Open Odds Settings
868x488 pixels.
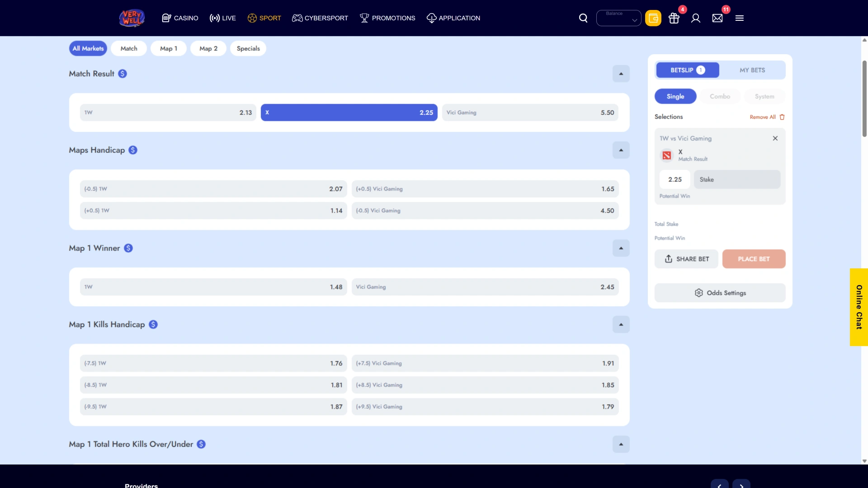tap(720, 293)
